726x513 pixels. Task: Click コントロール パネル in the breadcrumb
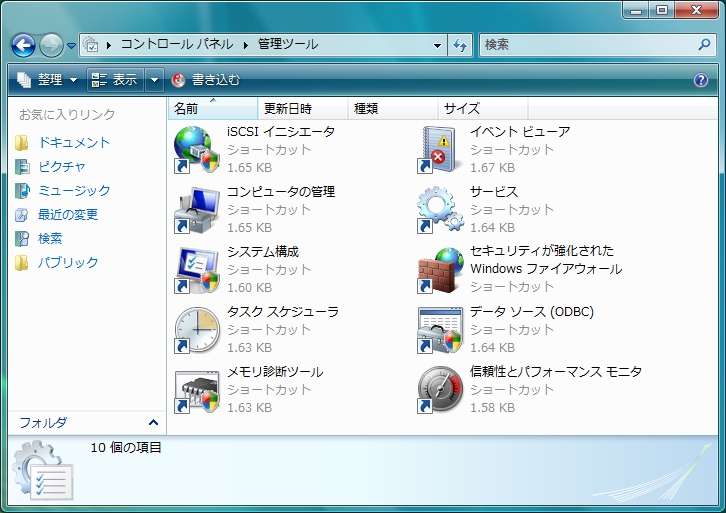point(177,44)
